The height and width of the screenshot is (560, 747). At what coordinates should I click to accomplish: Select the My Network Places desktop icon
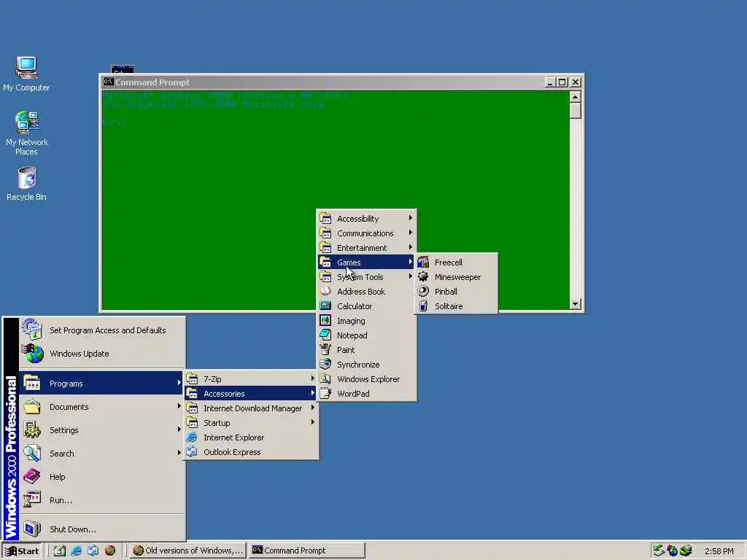pos(26,133)
